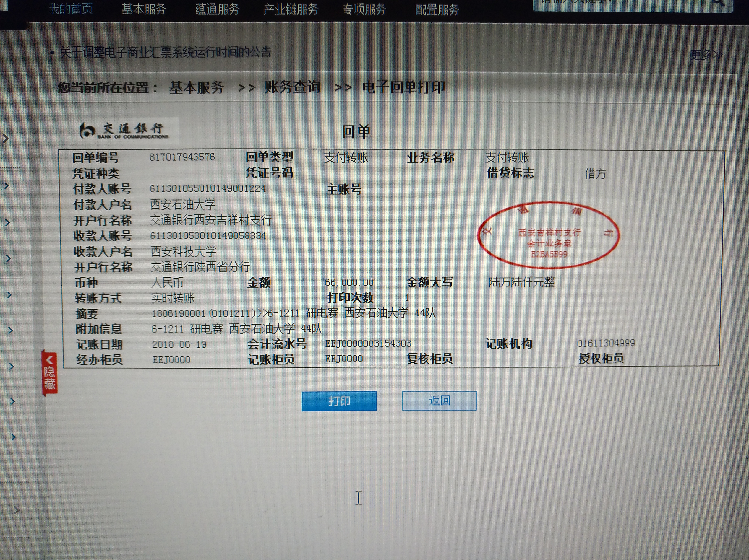Screen dimensions: 749x560
Task: Click the 更多>> link
Action: tap(706, 54)
